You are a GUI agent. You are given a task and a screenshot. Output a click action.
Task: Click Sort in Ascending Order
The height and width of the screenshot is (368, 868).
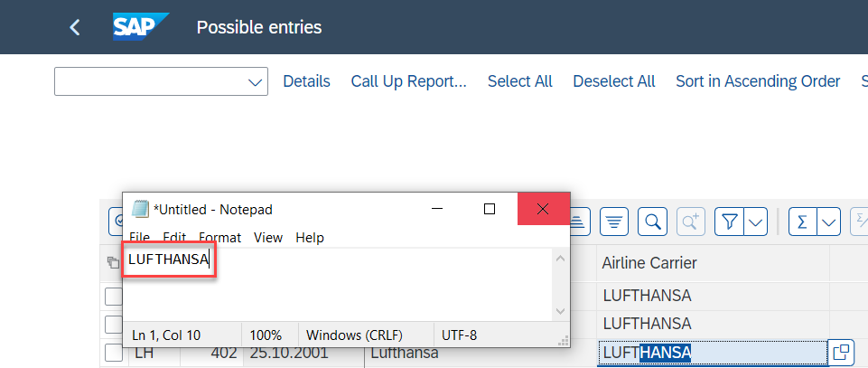[758, 81]
